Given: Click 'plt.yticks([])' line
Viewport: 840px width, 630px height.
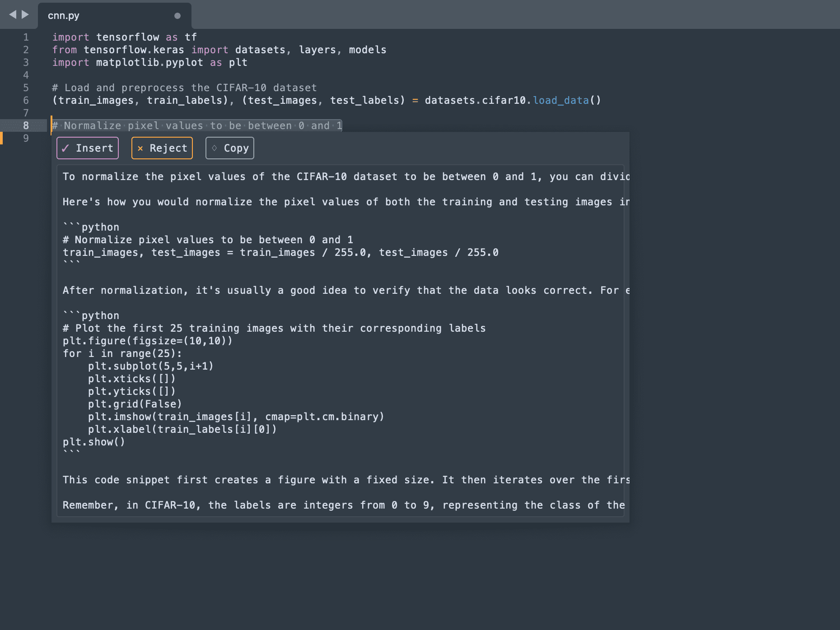Looking at the screenshot, I should click(131, 391).
